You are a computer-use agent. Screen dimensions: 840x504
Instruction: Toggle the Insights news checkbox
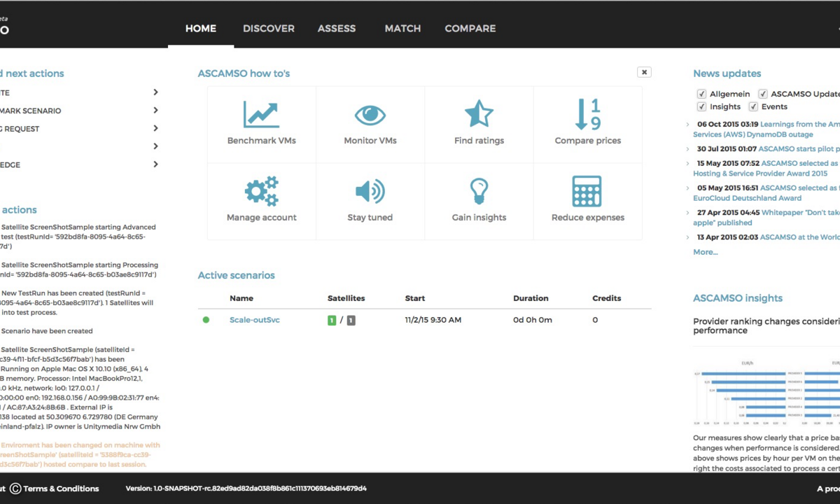701,106
